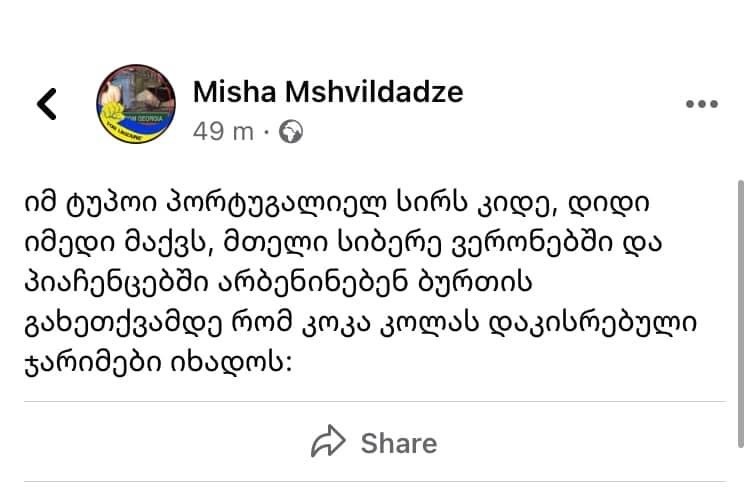Open the three-dot post options menu
Screen dimensions: 750x491
(701, 105)
